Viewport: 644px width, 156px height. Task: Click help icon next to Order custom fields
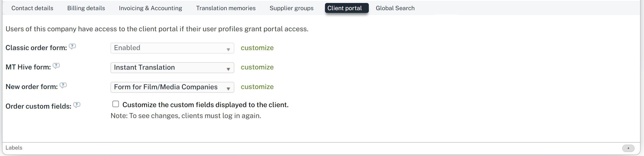77,105
